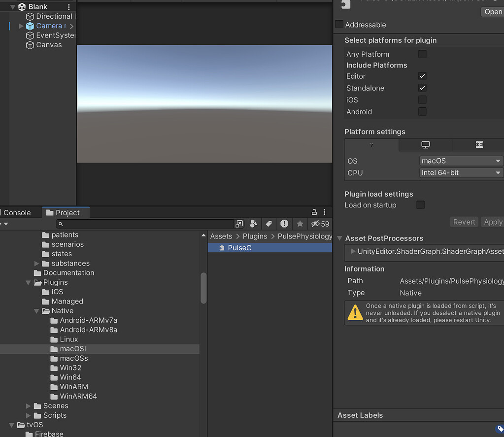The width and height of the screenshot is (504, 437).
Task: Open the CPU dropdown showing Intel 64-bit
Action: coord(460,173)
